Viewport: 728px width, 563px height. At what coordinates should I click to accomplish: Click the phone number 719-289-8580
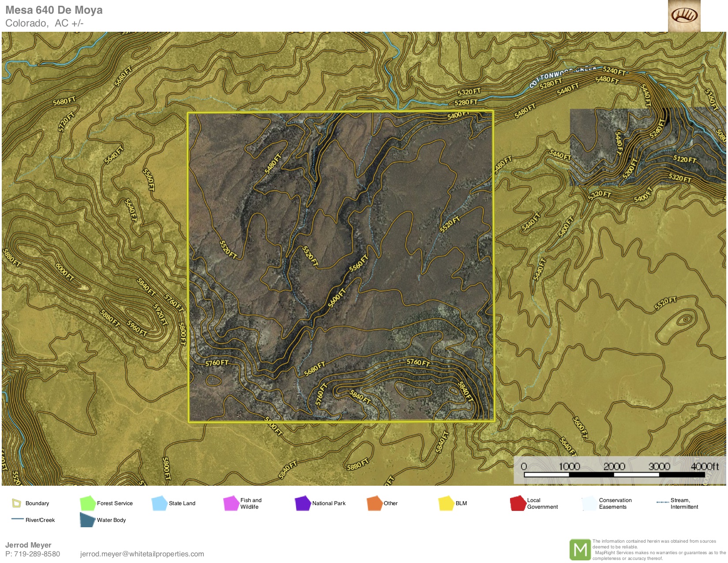37,554
